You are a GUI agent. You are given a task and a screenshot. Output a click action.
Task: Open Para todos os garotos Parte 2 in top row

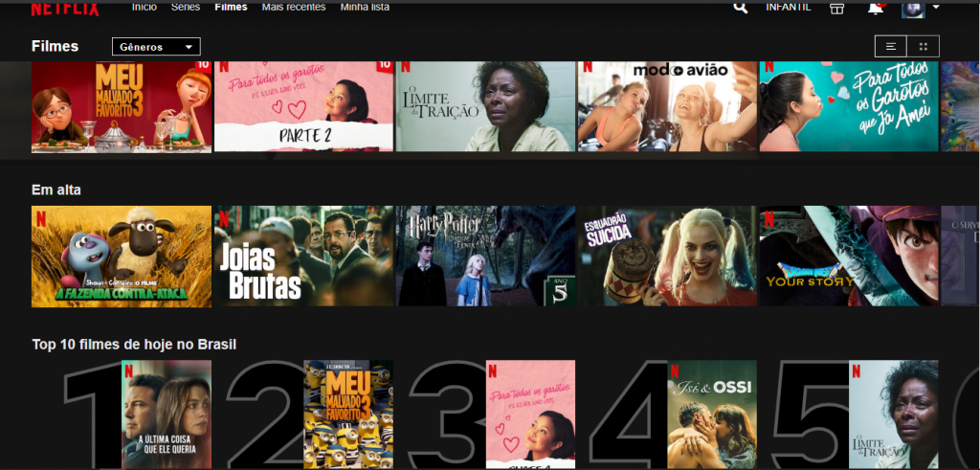(303, 106)
